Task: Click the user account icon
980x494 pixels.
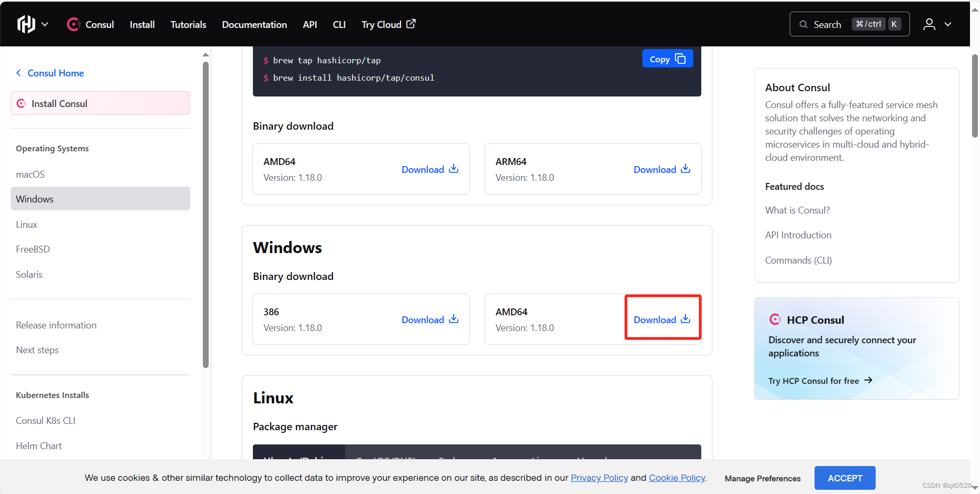Action: (x=929, y=24)
